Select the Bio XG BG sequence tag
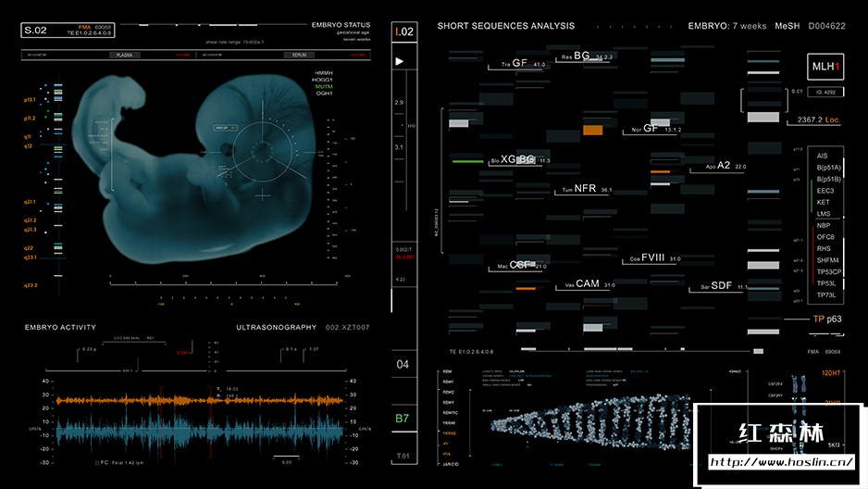 520,159
